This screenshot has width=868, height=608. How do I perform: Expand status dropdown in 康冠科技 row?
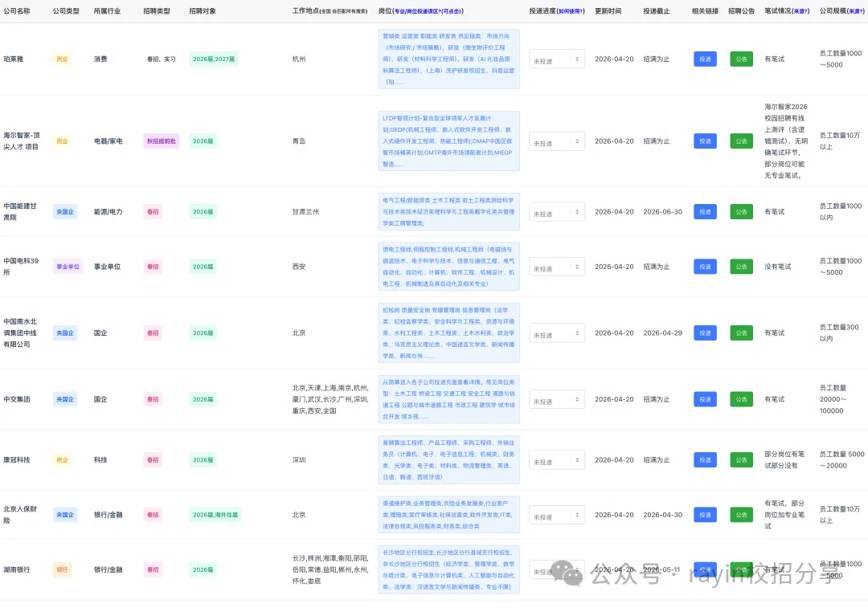[557, 459]
